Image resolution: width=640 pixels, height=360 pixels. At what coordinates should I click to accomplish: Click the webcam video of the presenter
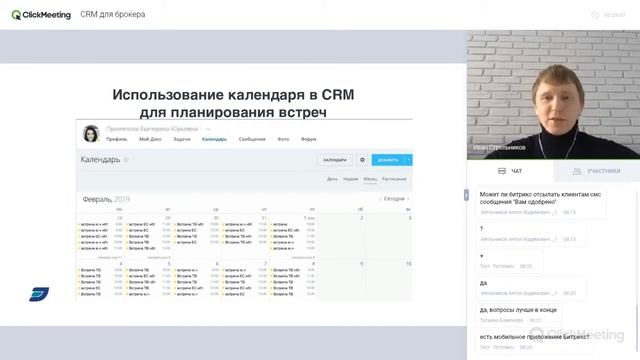(553, 94)
